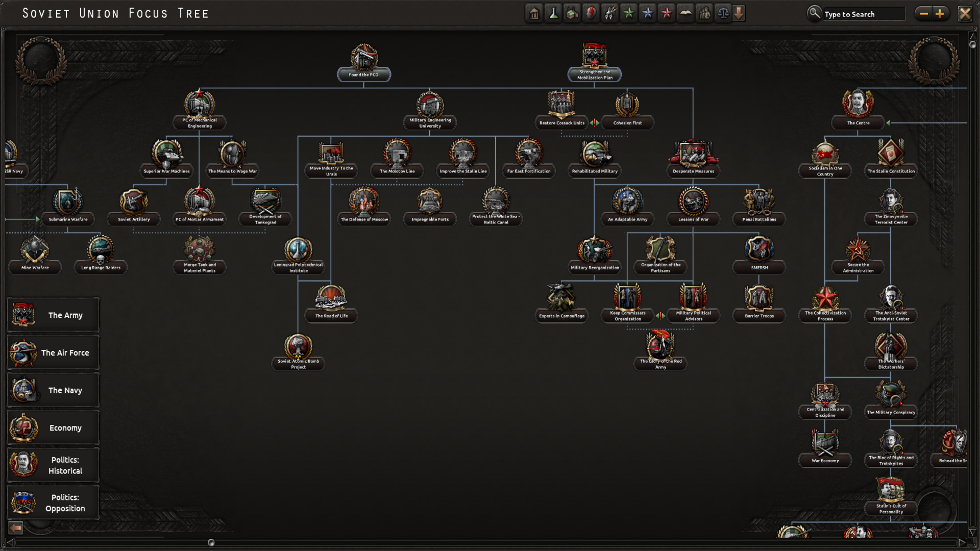Zoom out with the minus button
The height and width of the screenshot is (551, 980).
pos(923,14)
